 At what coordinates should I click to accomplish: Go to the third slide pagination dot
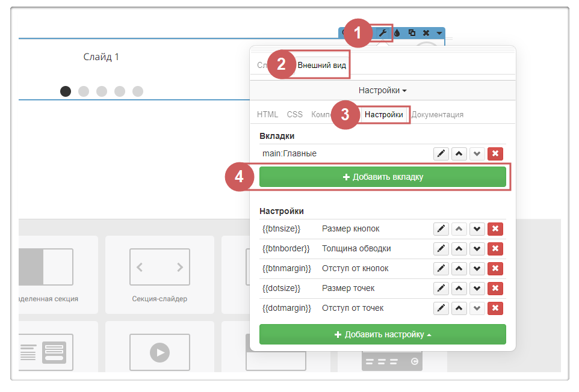pyautogui.click(x=102, y=91)
